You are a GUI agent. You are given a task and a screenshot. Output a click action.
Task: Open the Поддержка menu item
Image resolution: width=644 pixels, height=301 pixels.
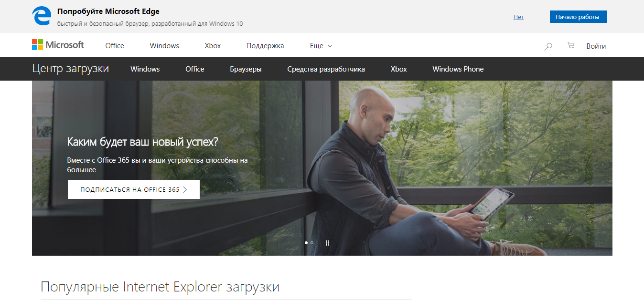(x=265, y=45)
